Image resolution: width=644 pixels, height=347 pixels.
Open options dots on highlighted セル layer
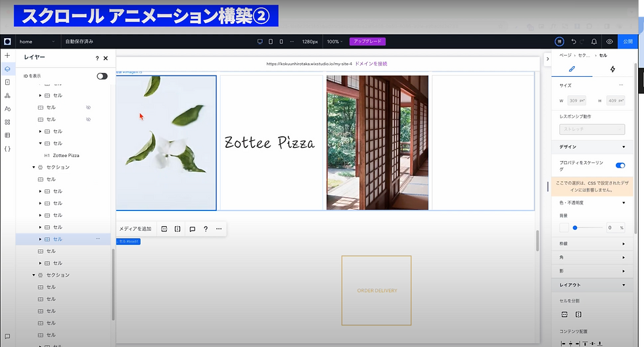pos(98,239)
